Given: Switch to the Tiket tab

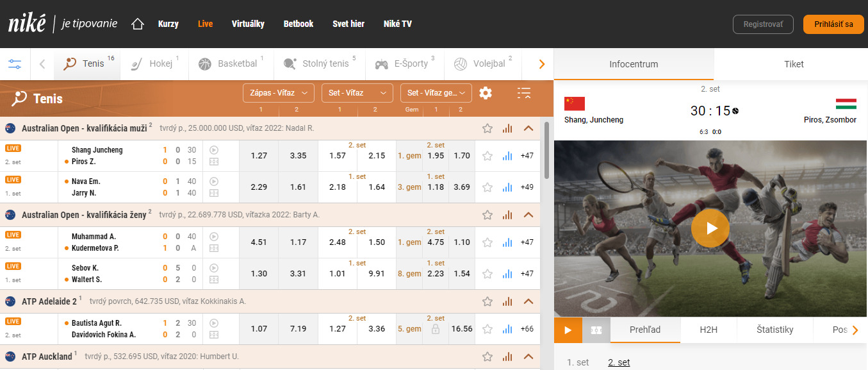Looking at the screenshot, I should pyautogui.click(x=794, y=64).
